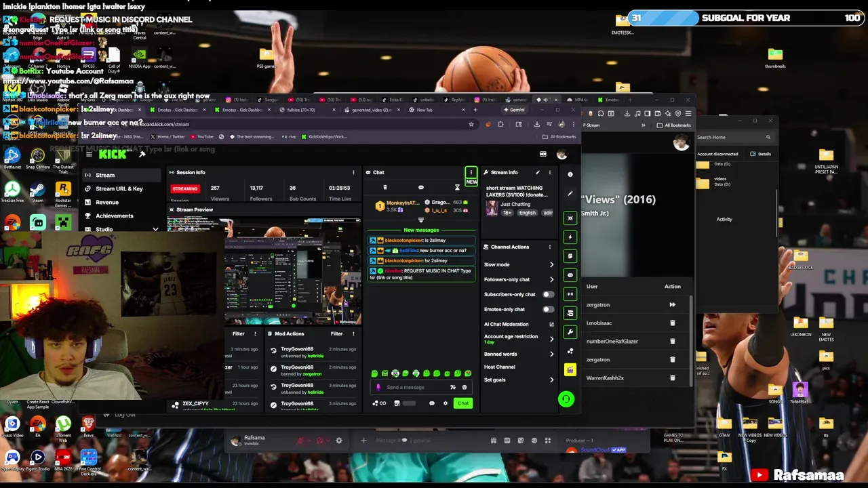Toggle Subscribers-only chat switch

pyautogui.click(x=547, y=294)
